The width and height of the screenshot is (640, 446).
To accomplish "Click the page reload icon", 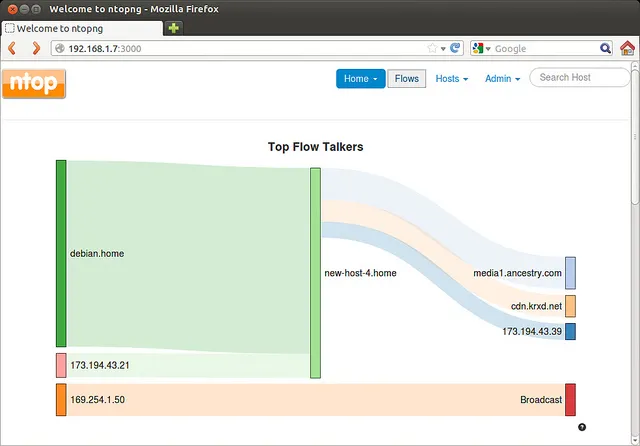I will [x=455, y=48].
